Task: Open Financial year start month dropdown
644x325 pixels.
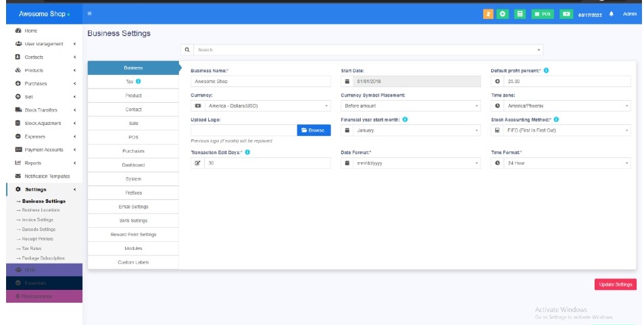Action: click(x=411, y=130)
